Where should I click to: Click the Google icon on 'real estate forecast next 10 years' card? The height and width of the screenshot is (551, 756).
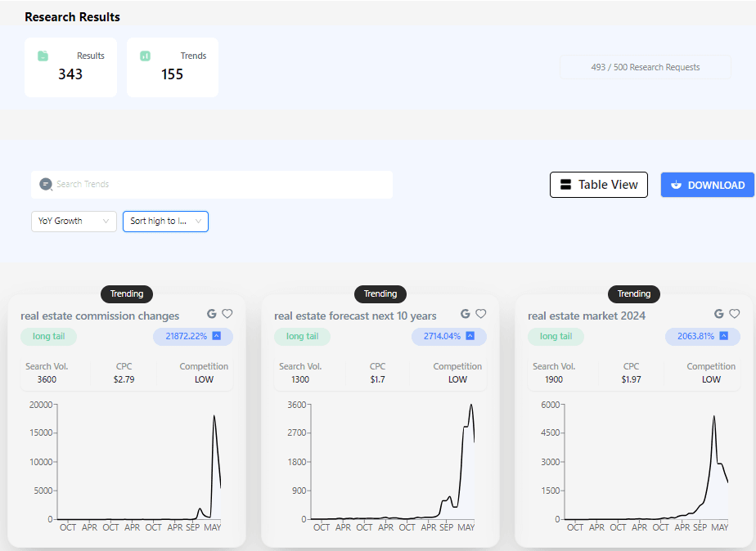pyautogui.click(x=466, y=313)
